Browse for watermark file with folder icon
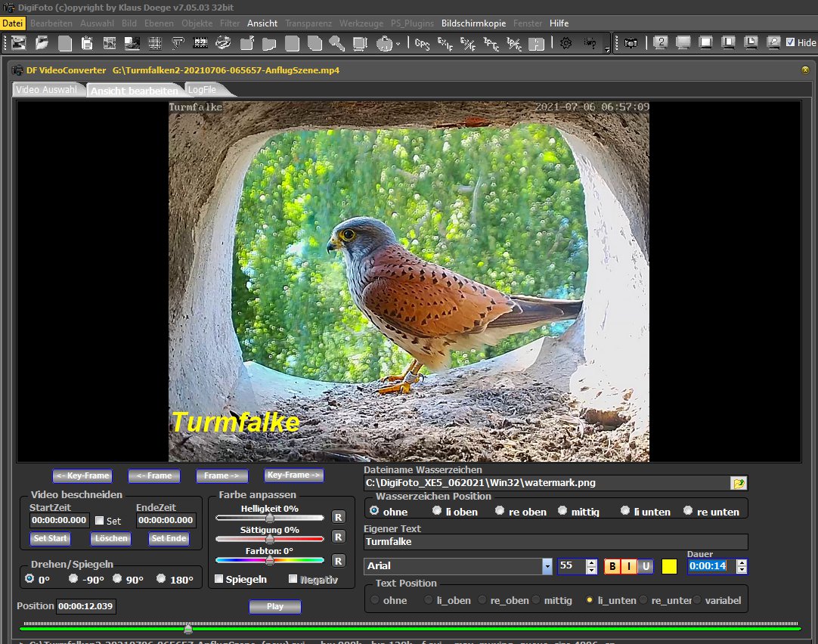Screen dimensions: 818x644 click(738, 483)
